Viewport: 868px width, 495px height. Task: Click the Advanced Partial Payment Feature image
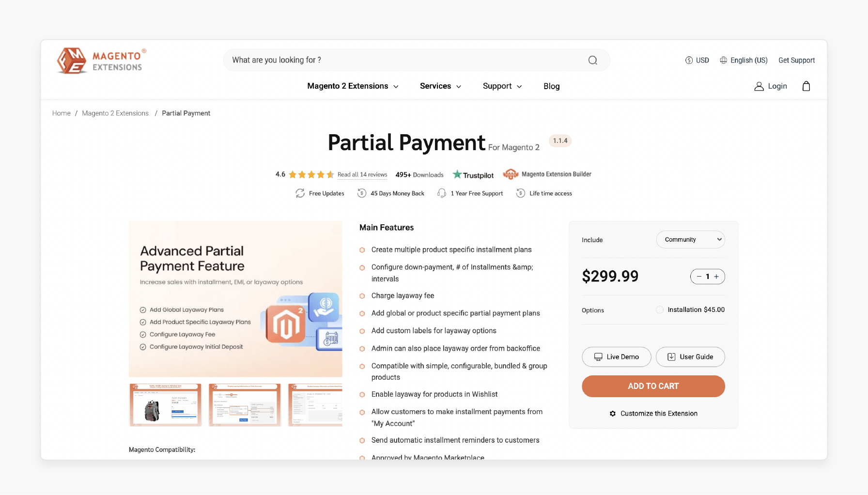(x=235, y=299)
